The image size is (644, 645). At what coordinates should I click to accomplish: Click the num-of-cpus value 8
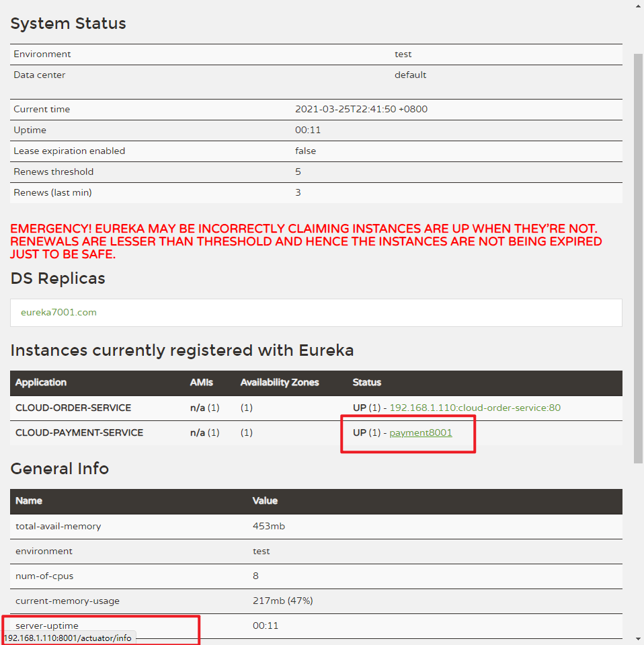point(256,576)
